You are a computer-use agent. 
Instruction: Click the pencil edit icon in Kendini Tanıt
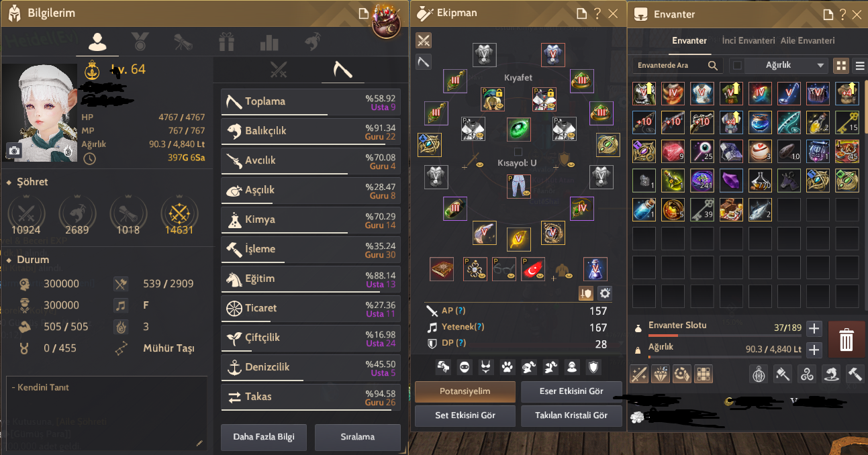click(199, 443)
